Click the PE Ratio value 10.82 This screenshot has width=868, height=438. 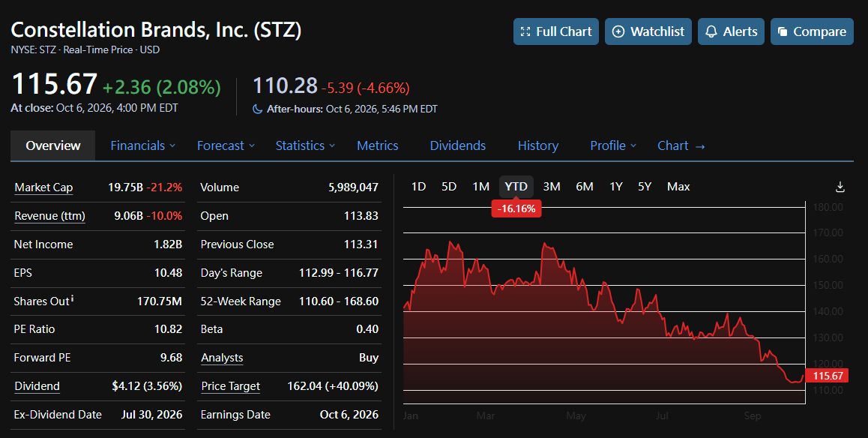point(169,329)
